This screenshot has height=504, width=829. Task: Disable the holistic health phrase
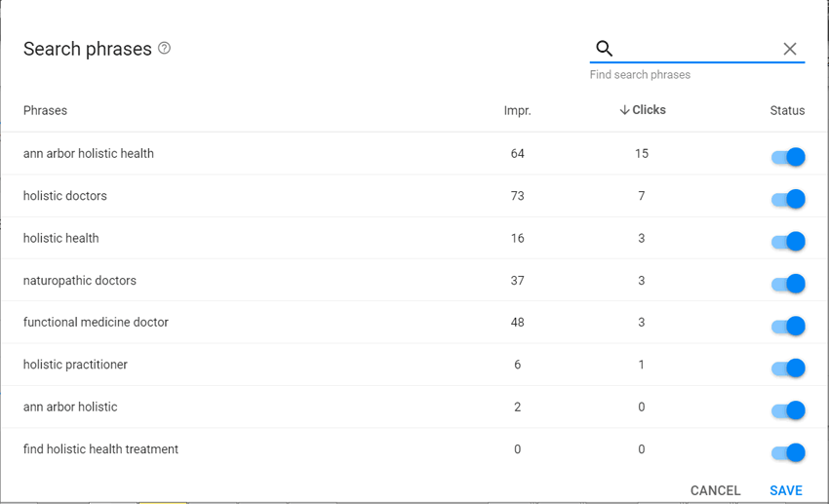coord(788,242)
